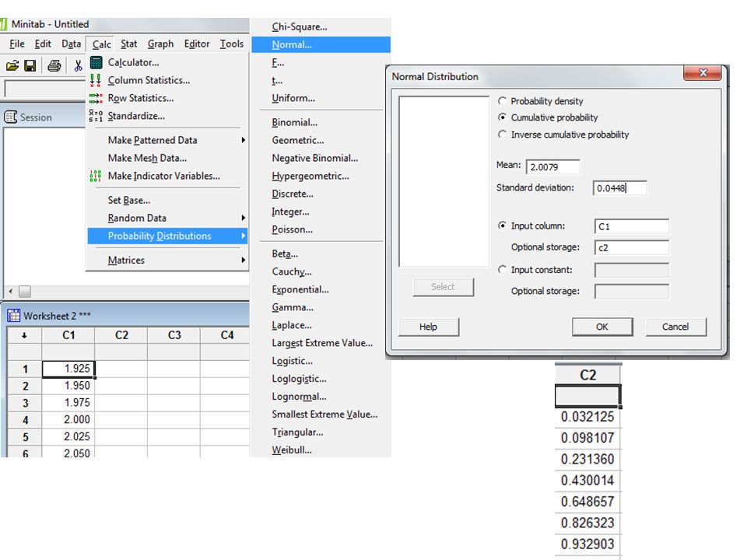The width and height of the screenshot is (747, 560).
Task: Open the Data menu
Action: [71, 44]
